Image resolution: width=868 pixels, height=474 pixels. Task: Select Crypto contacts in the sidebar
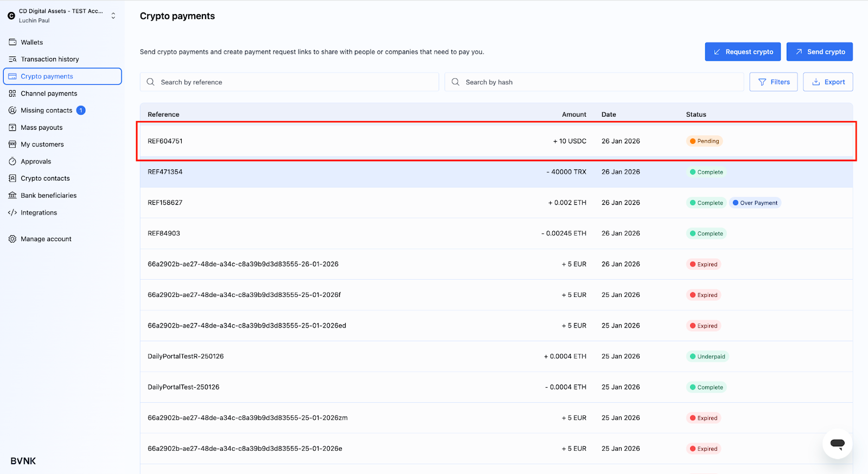click(45, 178)
